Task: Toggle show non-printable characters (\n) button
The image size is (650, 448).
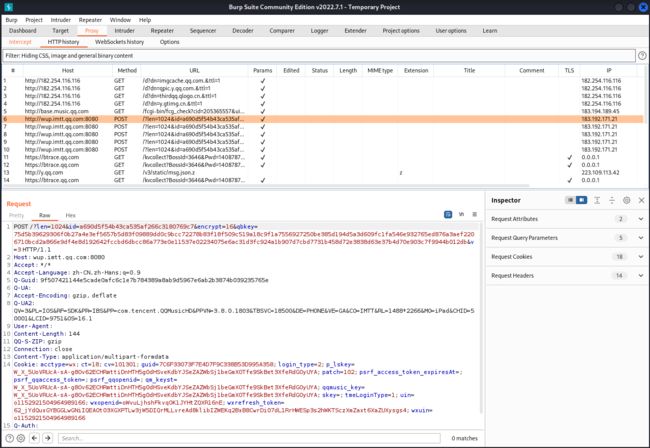Action: (461, 214)
